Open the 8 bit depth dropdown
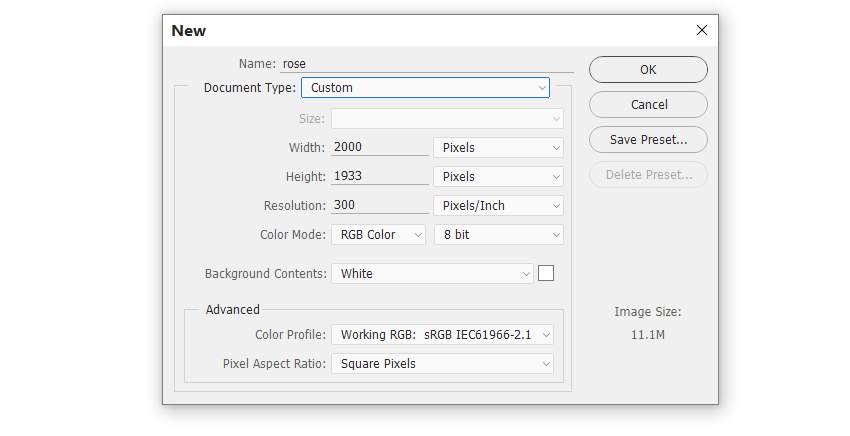Screen dimensions: 850x436 coord(499,235)
